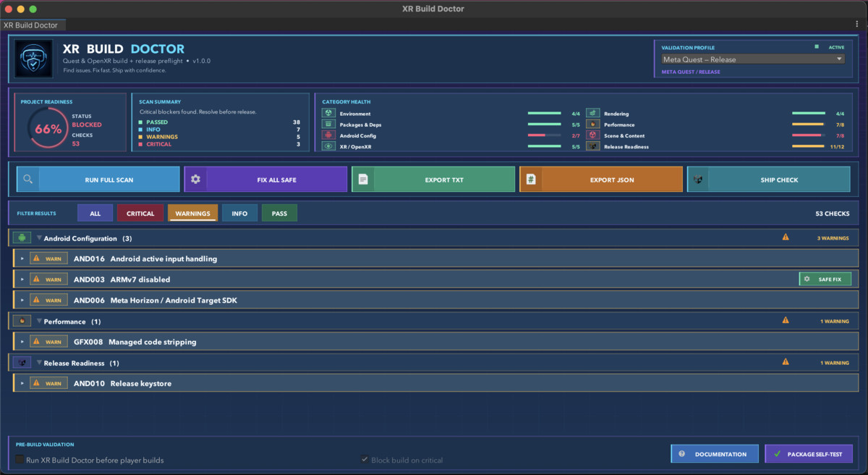This screenshot has width=868, height=475.
Task: Click the WARN badge on GFX008 row
Action: 48,342
